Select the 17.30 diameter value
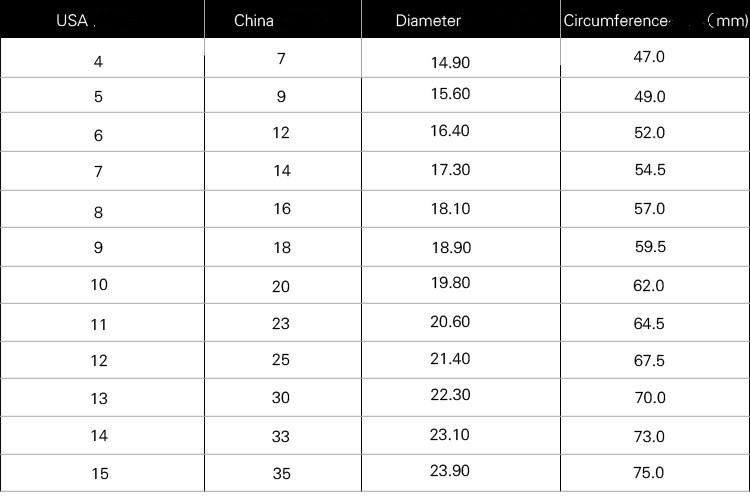750x504 pixels. point(450,170)
